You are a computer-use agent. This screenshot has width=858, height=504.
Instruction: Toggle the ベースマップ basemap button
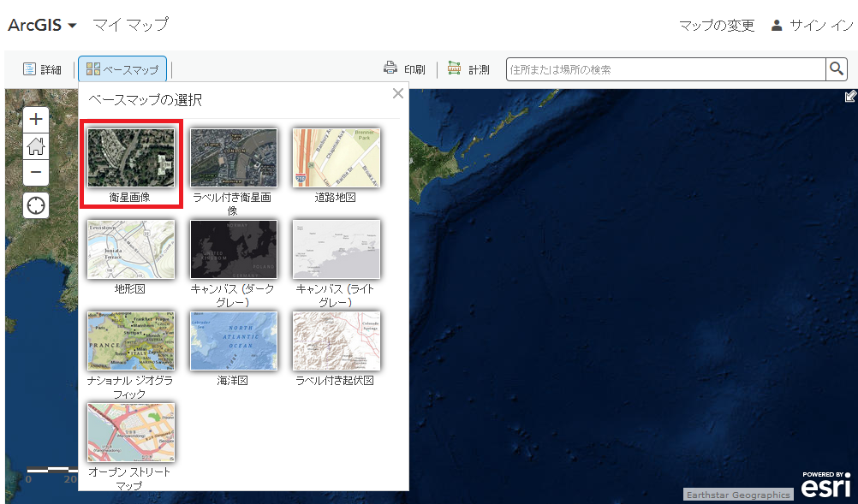122,69
